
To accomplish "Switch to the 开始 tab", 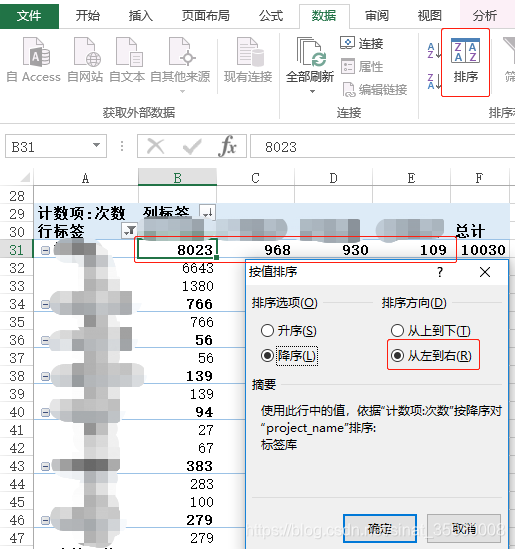I will [x=88, y=16].
